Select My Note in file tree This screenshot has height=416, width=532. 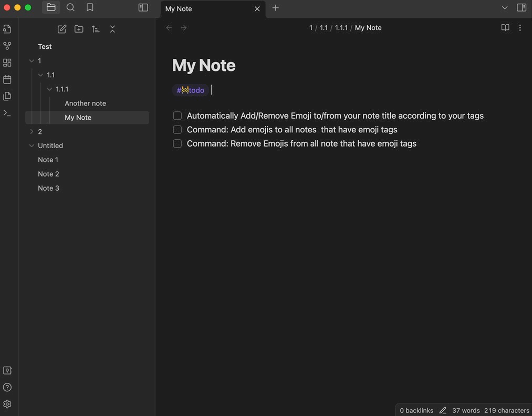pyautogui.click(x=87, y=118)
